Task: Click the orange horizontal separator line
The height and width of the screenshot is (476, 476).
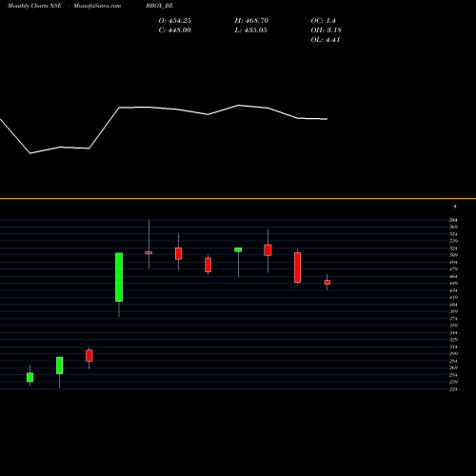Action: coord(238,199)
